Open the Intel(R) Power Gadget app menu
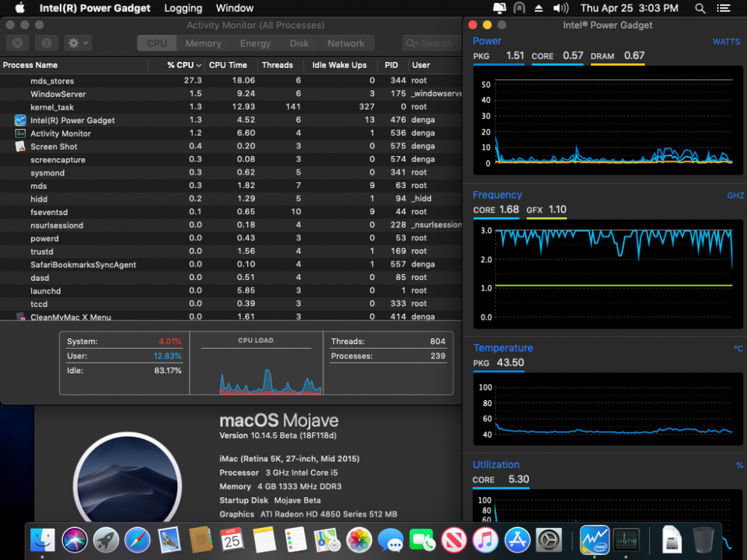 tap(95, 8)
